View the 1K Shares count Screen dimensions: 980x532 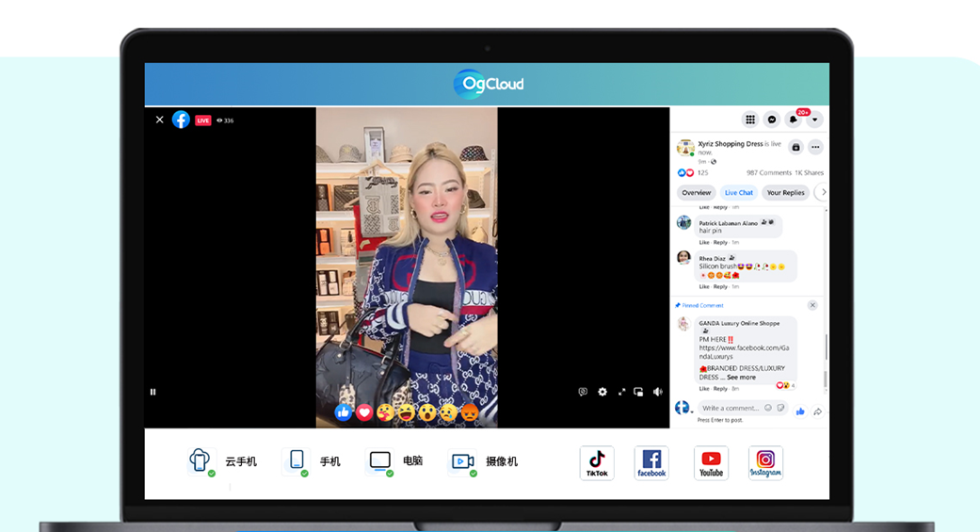click(810, 172)
